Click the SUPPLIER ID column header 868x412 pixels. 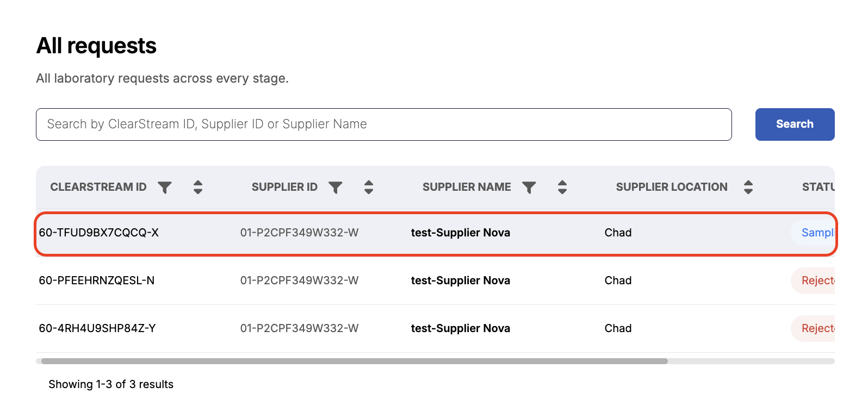point(284,187)
